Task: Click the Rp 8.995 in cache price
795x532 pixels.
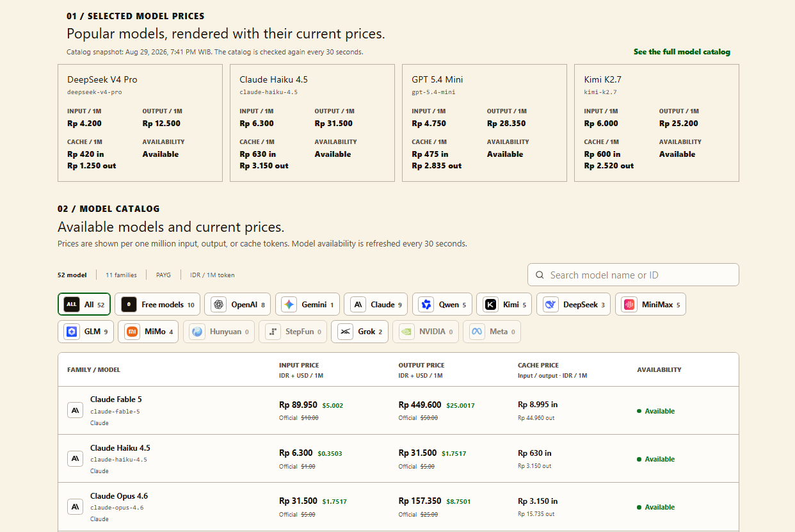Action: (538, 405)
